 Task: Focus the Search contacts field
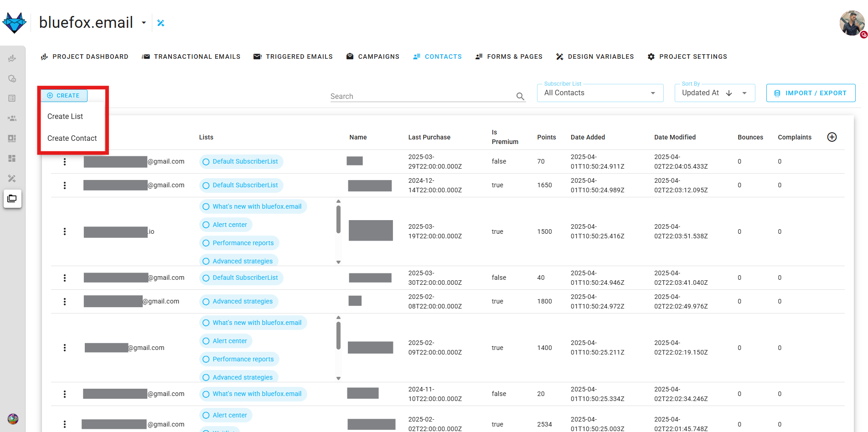pyautogui.click(x=422, y=96)
